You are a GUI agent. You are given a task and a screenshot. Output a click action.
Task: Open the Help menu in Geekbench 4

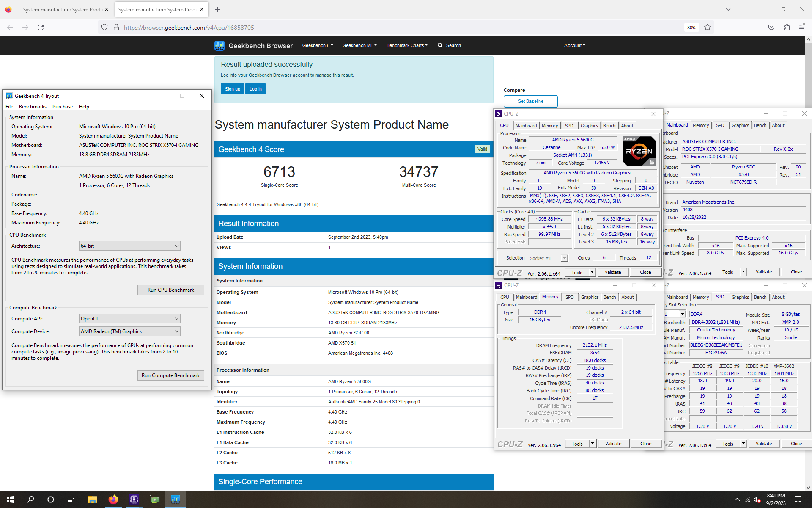[84, 107]
